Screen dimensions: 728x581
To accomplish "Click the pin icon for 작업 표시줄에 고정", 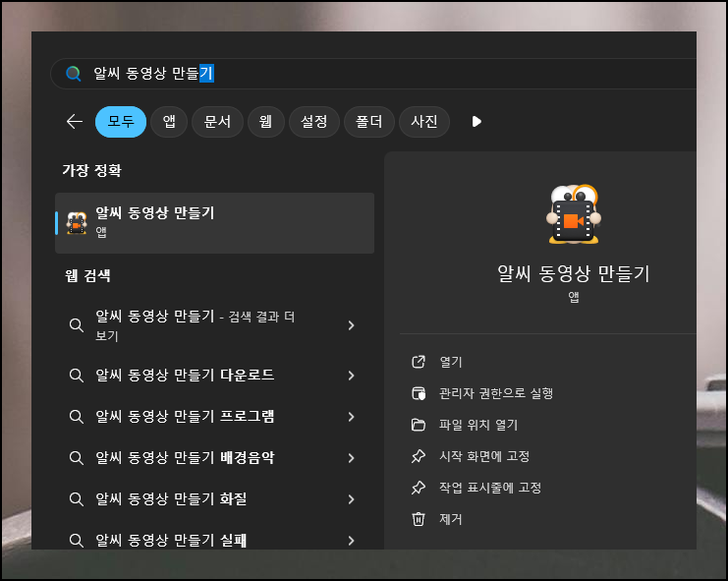I will tap(419, 488).
